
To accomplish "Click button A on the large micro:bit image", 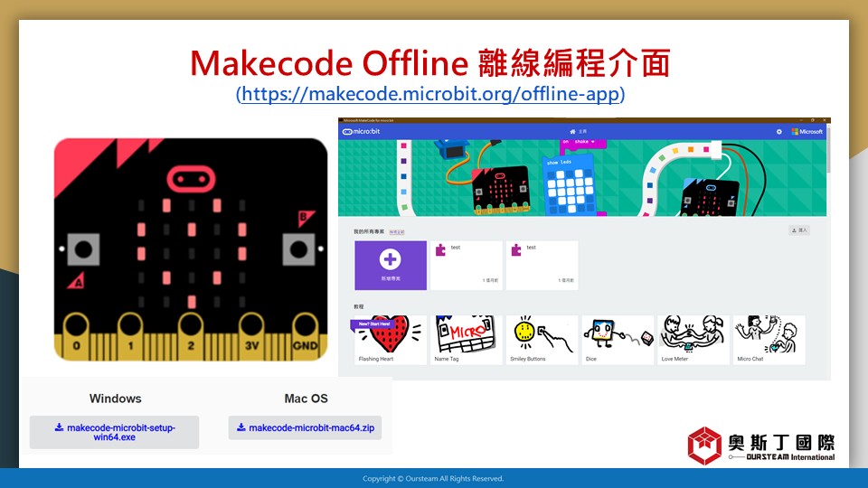I will point(83,249).
